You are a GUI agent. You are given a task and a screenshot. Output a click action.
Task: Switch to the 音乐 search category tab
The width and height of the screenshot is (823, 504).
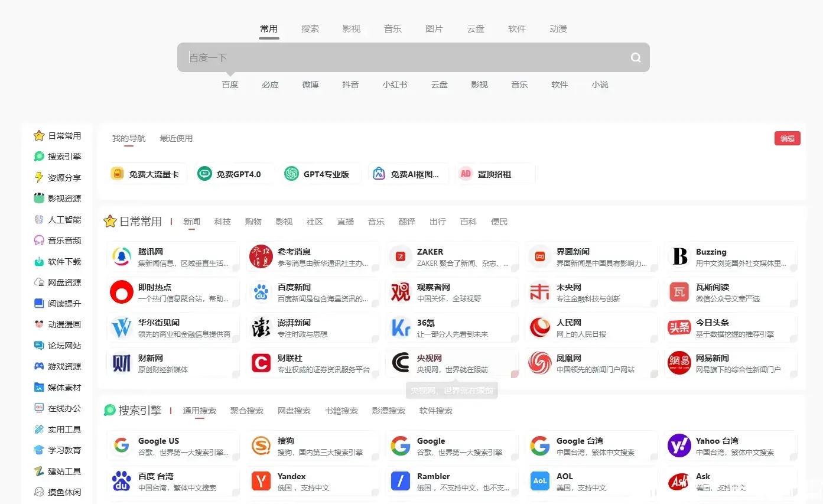[x=393, y=29]
